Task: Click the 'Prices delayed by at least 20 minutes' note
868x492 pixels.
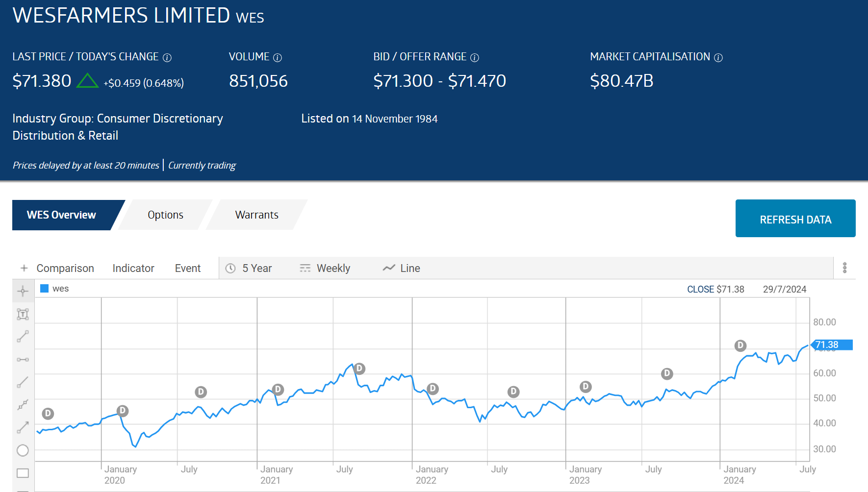Action: (x=86, y=165)
